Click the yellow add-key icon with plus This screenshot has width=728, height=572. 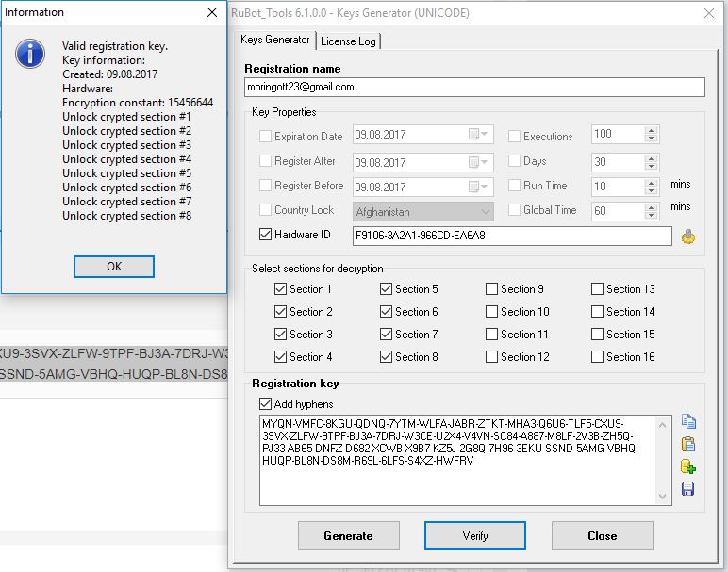(x=688, y=466)
